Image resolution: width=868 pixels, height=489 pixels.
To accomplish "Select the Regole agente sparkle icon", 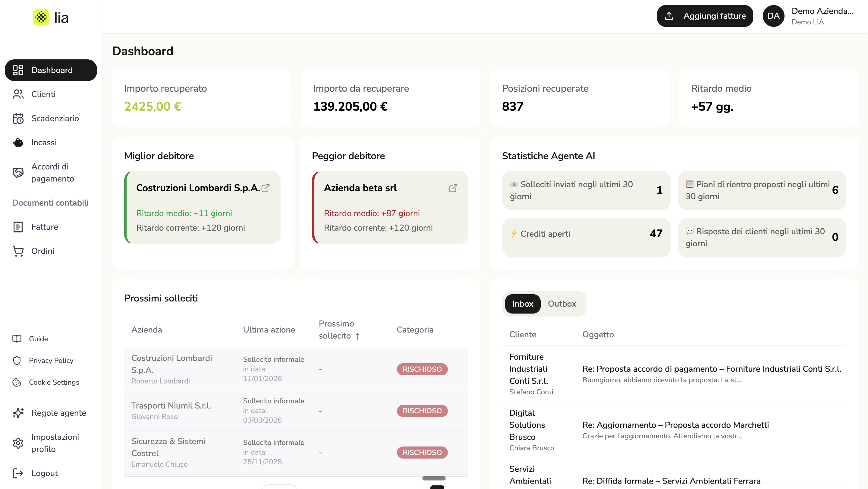I will click(18, 413).
